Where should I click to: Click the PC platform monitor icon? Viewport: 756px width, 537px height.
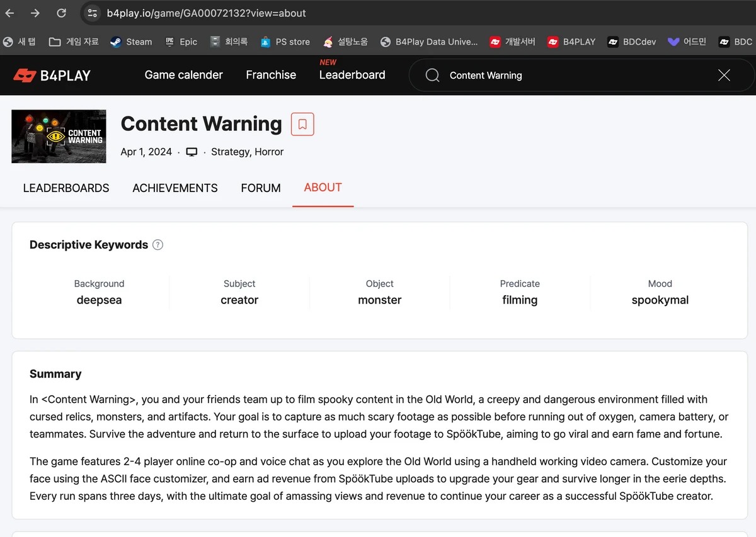click(x=192, y=152)
